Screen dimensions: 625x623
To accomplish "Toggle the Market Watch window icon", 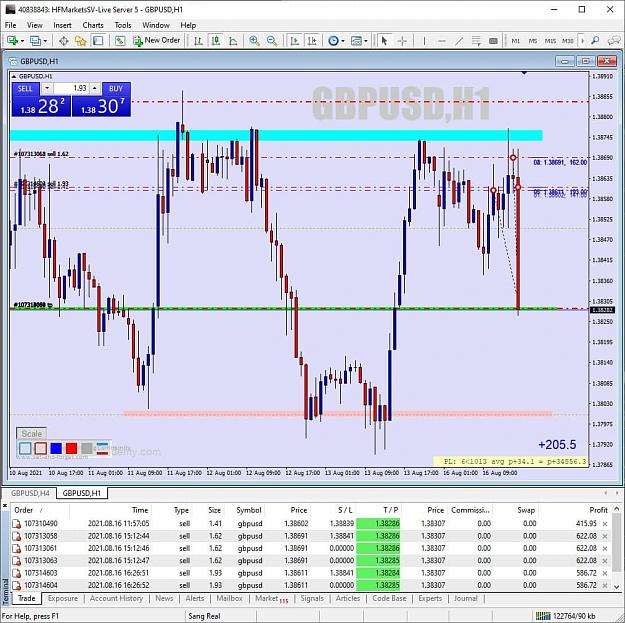I will tap(63, 41).
